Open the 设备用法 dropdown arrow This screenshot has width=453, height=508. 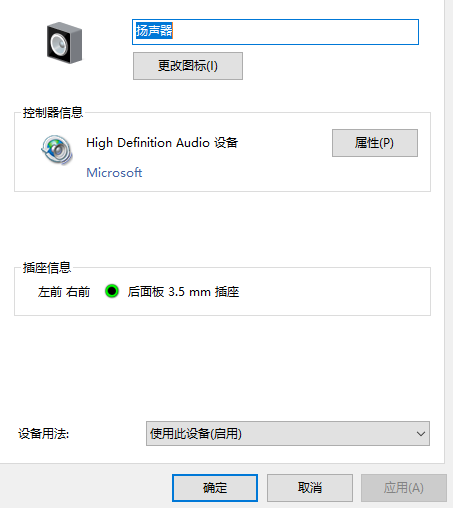coord(421,434)
